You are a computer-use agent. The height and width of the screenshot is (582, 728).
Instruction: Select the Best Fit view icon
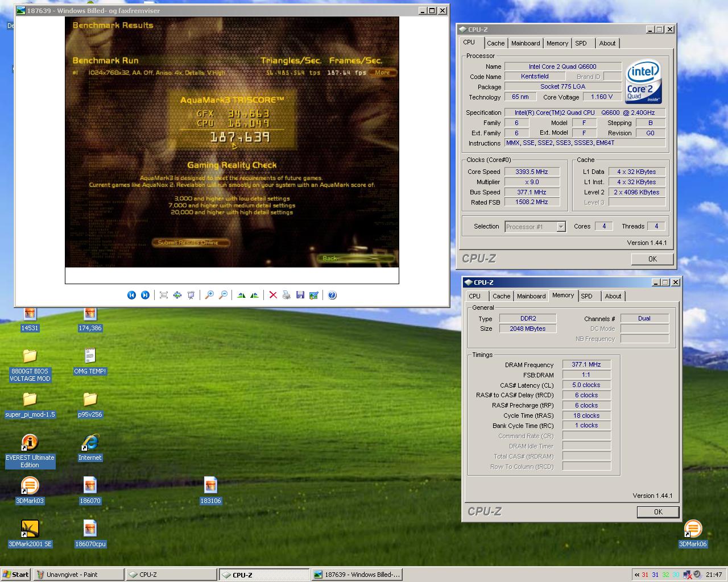pos(164,295)
